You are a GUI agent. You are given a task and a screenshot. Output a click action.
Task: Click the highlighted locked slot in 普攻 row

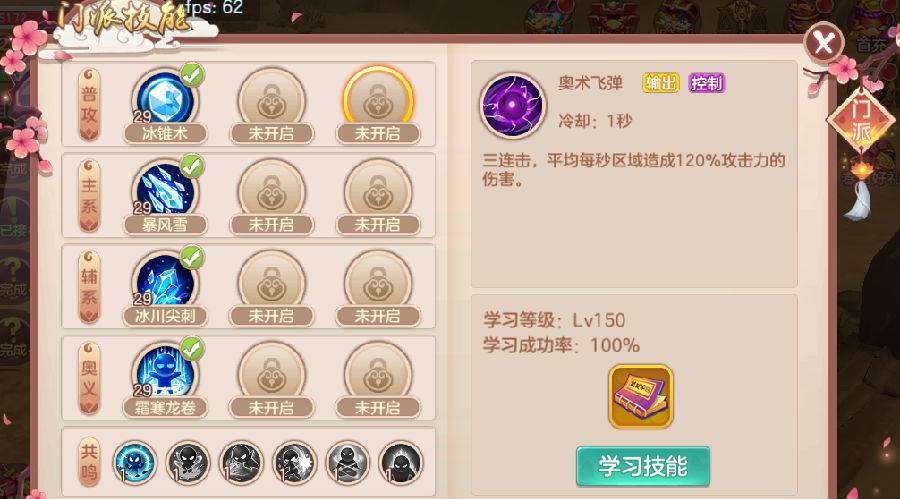[378, 100]
